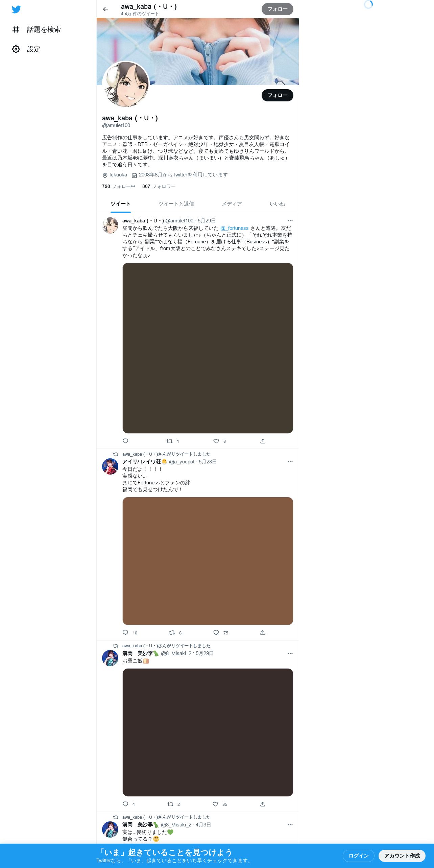Click ログイン button in bottom banner
The height and width of the screenshot is (868, 434).
[x=358, y=856]
